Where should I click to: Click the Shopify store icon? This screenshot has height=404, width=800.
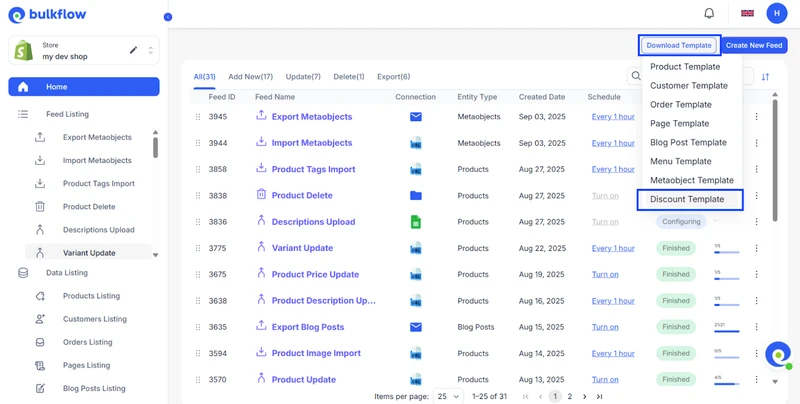click(23, 50)
